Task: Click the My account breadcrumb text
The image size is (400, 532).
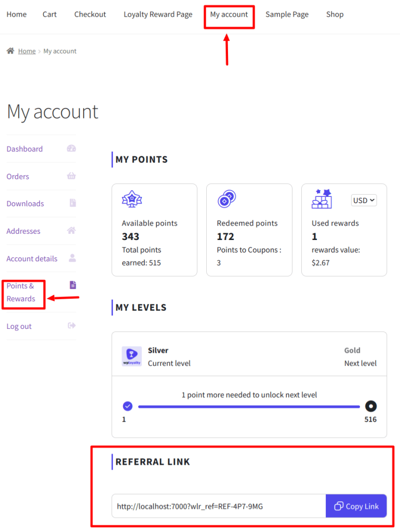Action: (x=60, y=51)
